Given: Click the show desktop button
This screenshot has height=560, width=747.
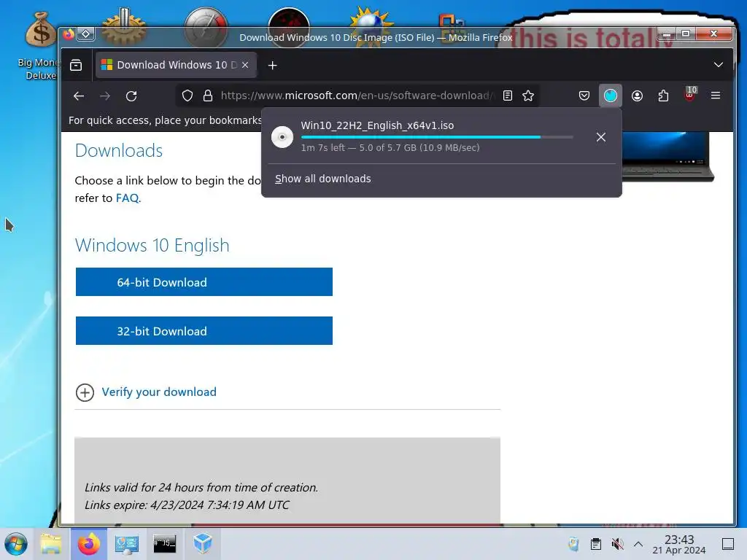Looking at the screenshot, I should click(x=728, y=544).
